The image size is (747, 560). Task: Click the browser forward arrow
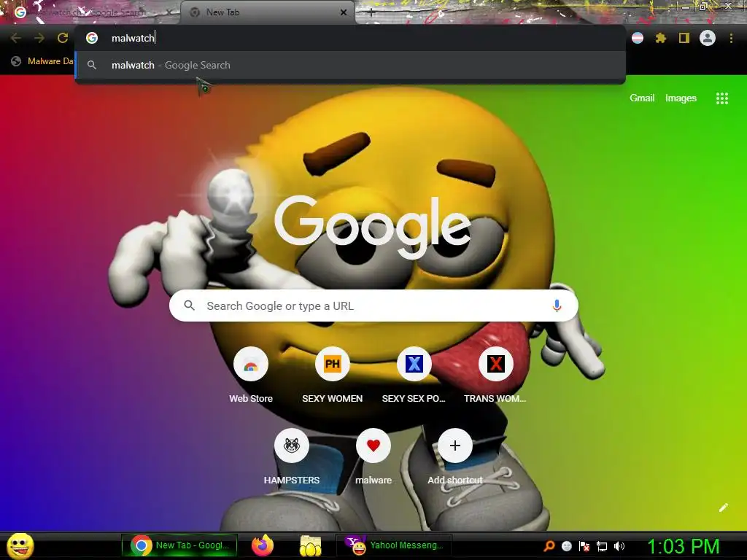[x=39, y=38]
